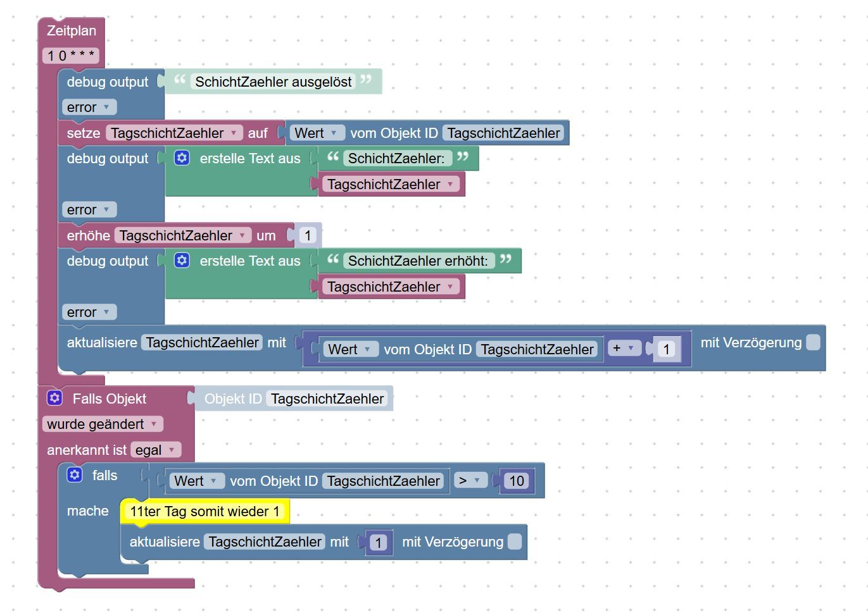Select the Zeitplan block label
This screenshot has height=613, width=868.
pos(72,30)
